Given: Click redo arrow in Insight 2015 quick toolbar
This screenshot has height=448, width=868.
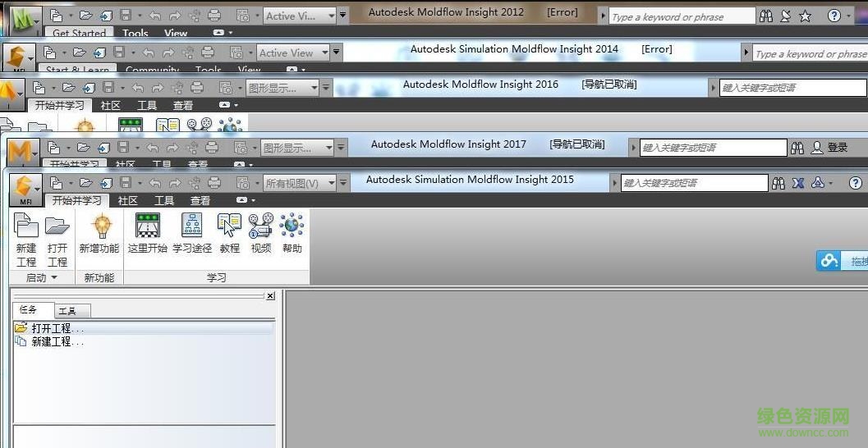Looking at the screenshot, I should (175, 183).
